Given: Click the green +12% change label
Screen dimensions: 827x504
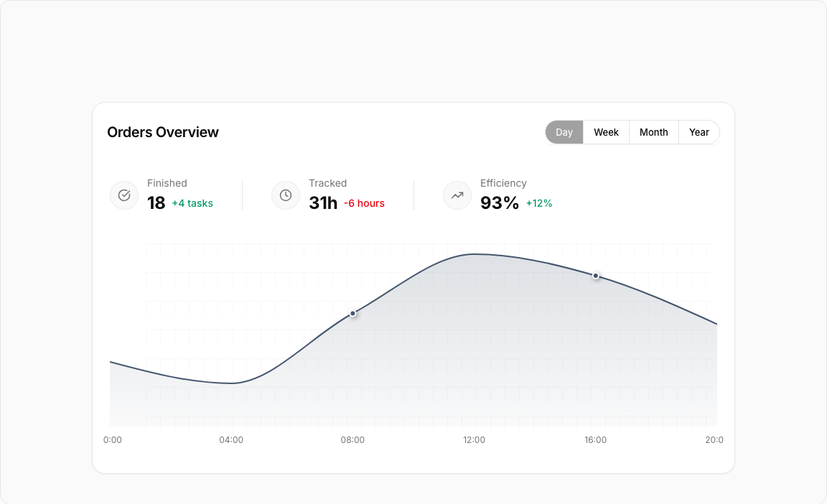Looking at the screenshot, I should [x=539, y=203].
